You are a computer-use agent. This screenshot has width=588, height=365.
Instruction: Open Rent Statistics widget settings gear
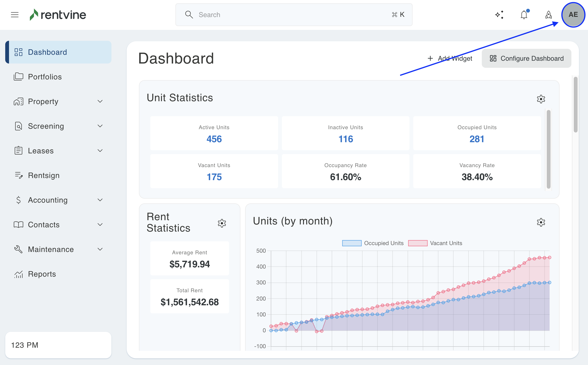click(x=222, y=223)
